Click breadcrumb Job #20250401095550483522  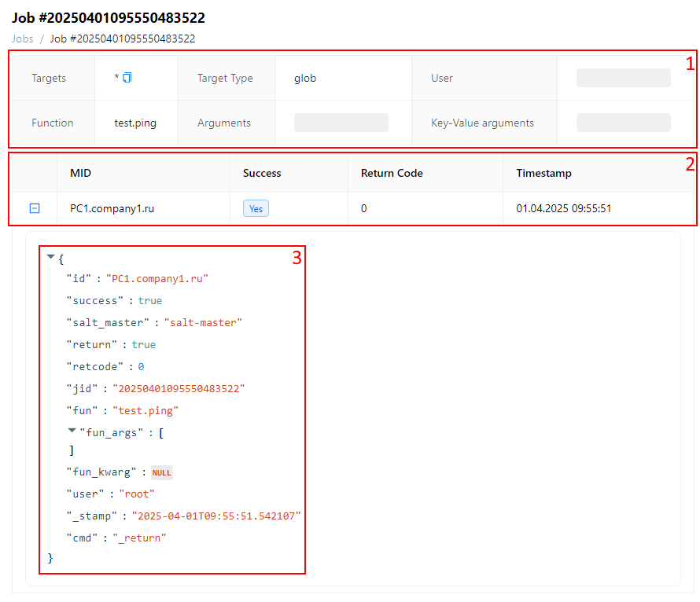[x=123, y=39]
